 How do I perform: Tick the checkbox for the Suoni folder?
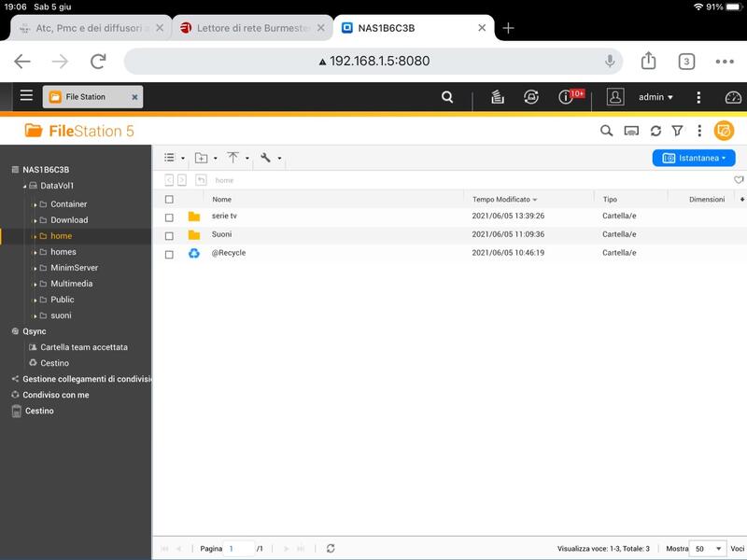(x=169, y=235)
